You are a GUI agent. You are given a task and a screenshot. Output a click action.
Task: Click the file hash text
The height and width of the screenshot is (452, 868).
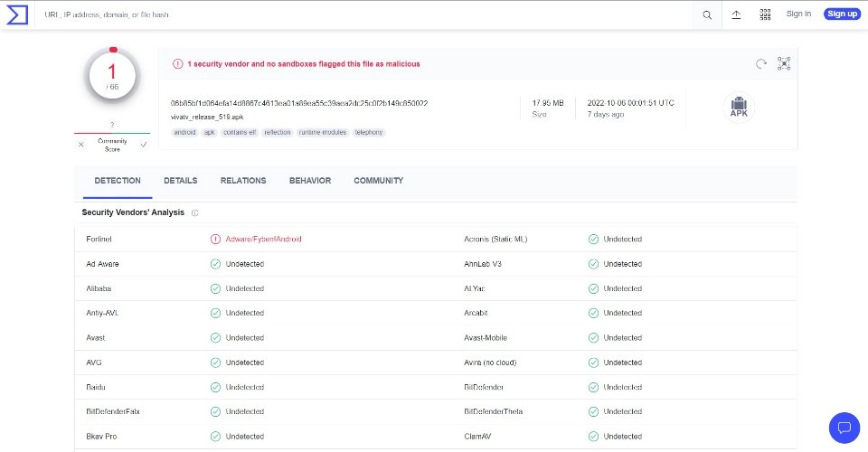pos(299,103)
